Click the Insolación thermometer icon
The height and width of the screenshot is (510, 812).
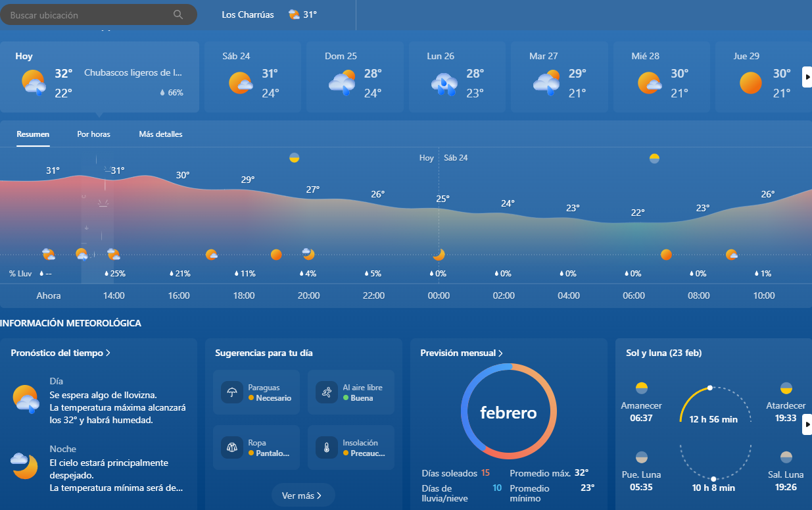point(327,448)
